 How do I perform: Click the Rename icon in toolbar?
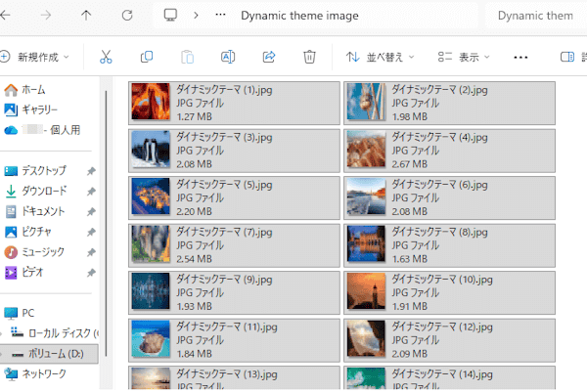pyautogui.click(x=228, y=57)
